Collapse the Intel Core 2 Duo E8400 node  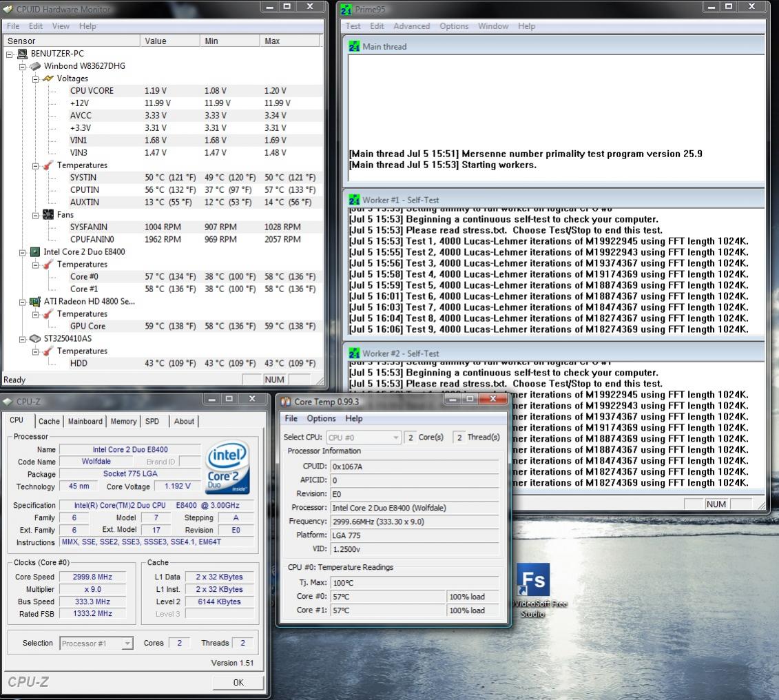point(22,252)
